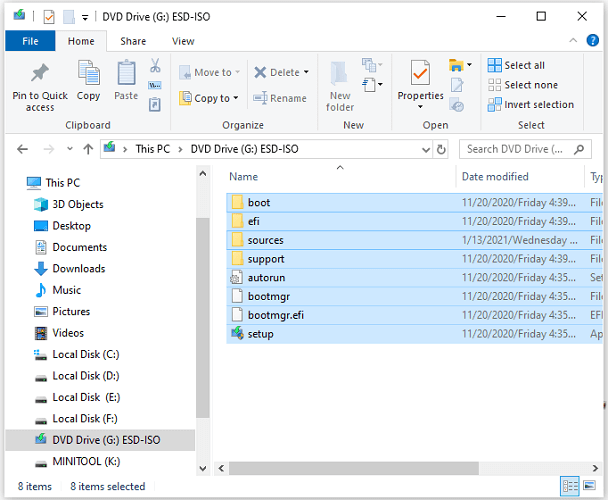Switch to the View tab

coord(183,41)
